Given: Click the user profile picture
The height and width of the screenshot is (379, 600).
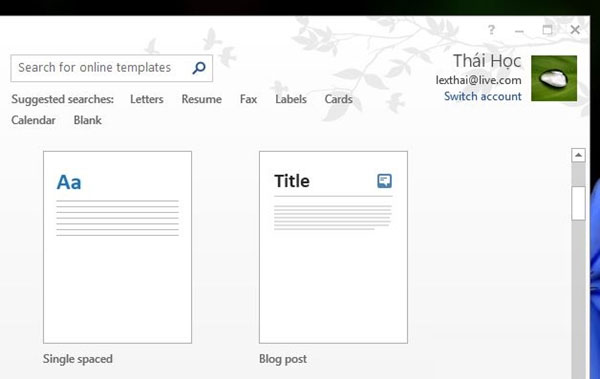Looking at the screenshot, I should (x=554, y=78).
